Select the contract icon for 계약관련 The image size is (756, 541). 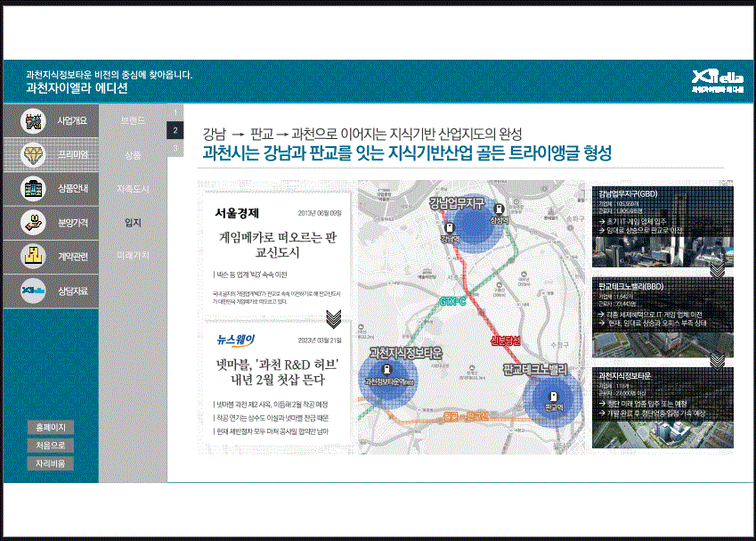coord(33,257)
